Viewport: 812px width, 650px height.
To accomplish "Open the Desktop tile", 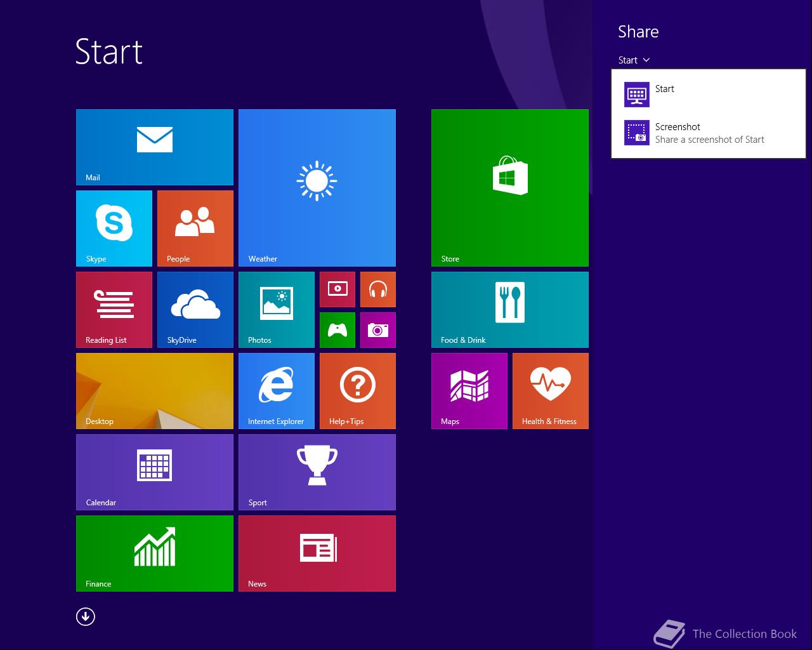I will coord(155,391).
